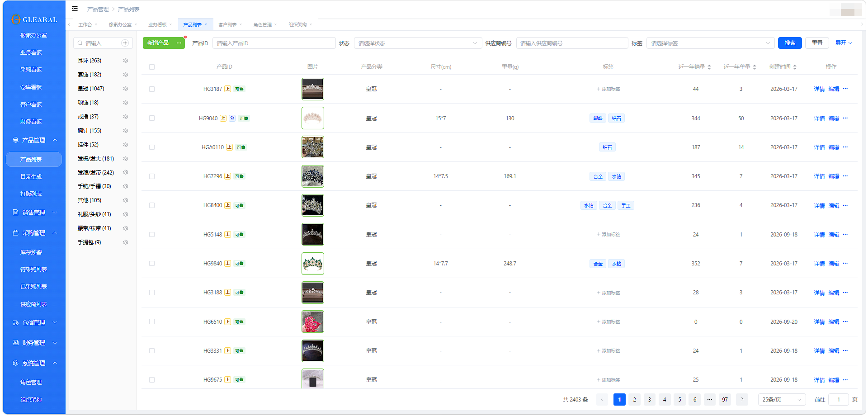Open more actions for row HG7296
The height and width of the screenshot is (416, 868).
pos(845,176)
